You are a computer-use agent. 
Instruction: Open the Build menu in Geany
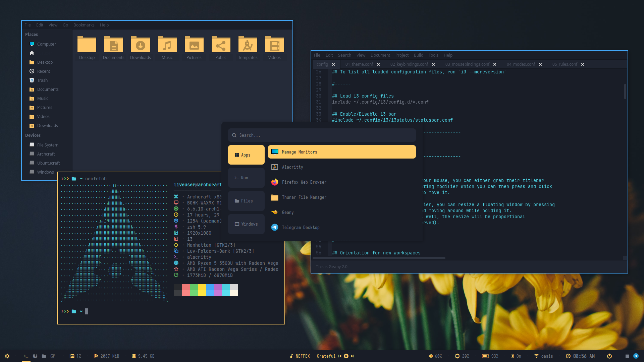418,55
